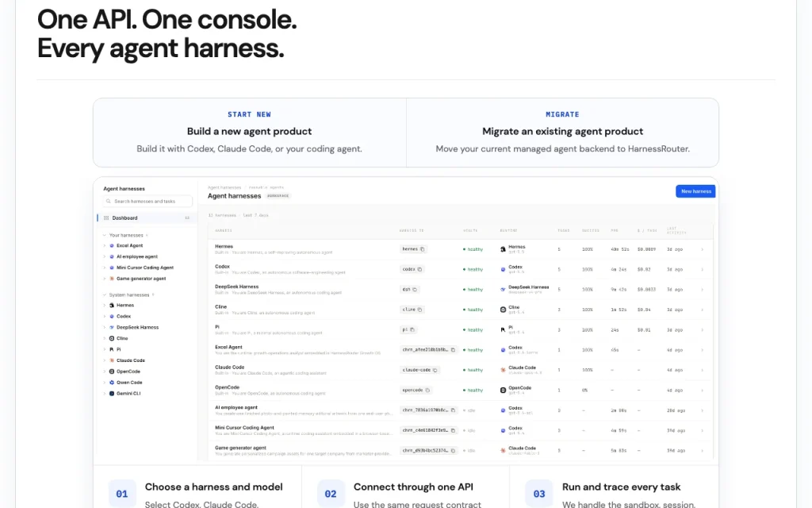812x508 pixels.
Task: Click the "Choose a harness and model" heading
Action: (214, 487)
